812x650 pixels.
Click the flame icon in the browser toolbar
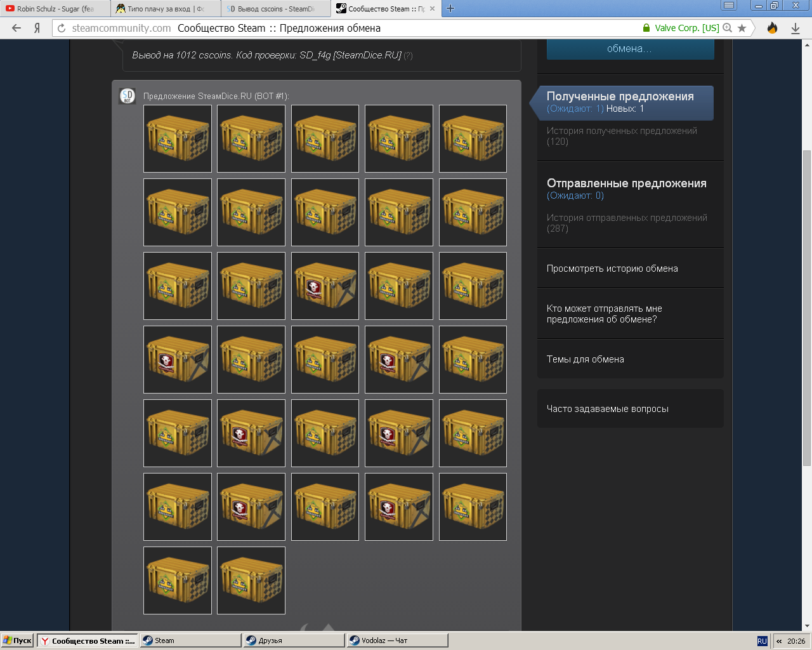point(772,28)
